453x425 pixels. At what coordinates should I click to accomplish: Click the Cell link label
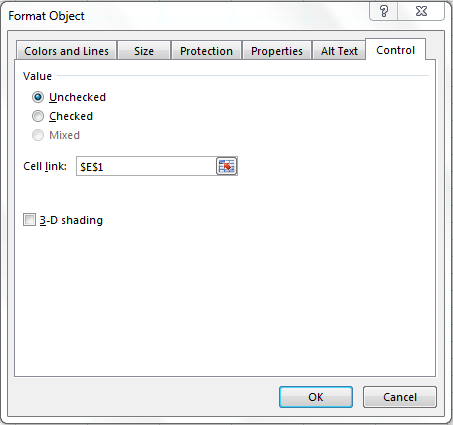[45, 166]
